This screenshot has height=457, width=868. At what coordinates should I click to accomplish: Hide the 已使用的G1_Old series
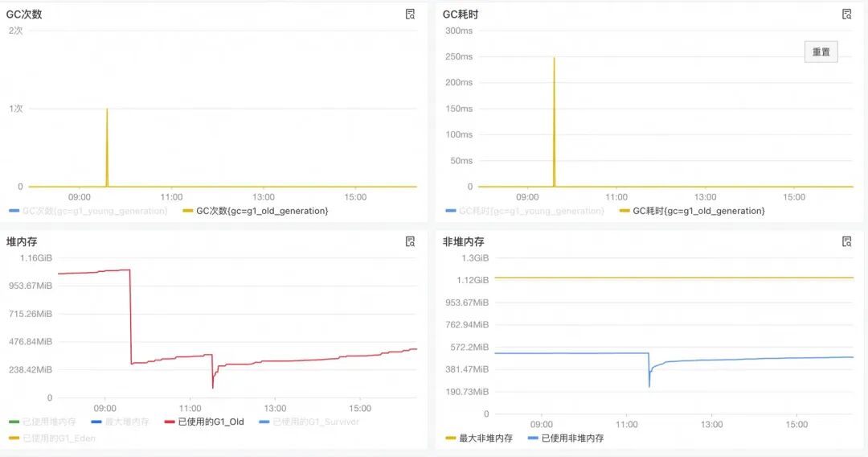click(x=204, y=422)
